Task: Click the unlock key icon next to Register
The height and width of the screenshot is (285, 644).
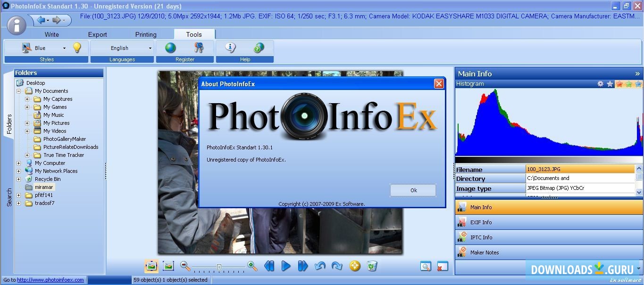Action: (x=199, y=47)
